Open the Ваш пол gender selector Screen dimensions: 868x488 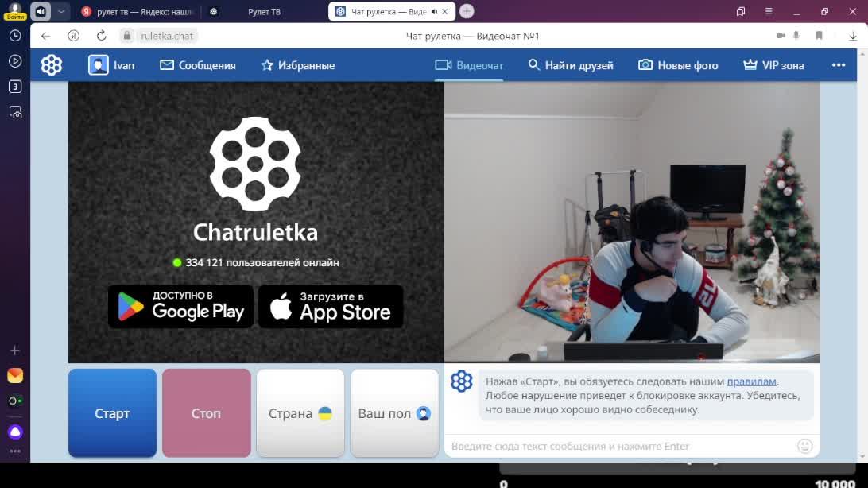pos(395,413)
